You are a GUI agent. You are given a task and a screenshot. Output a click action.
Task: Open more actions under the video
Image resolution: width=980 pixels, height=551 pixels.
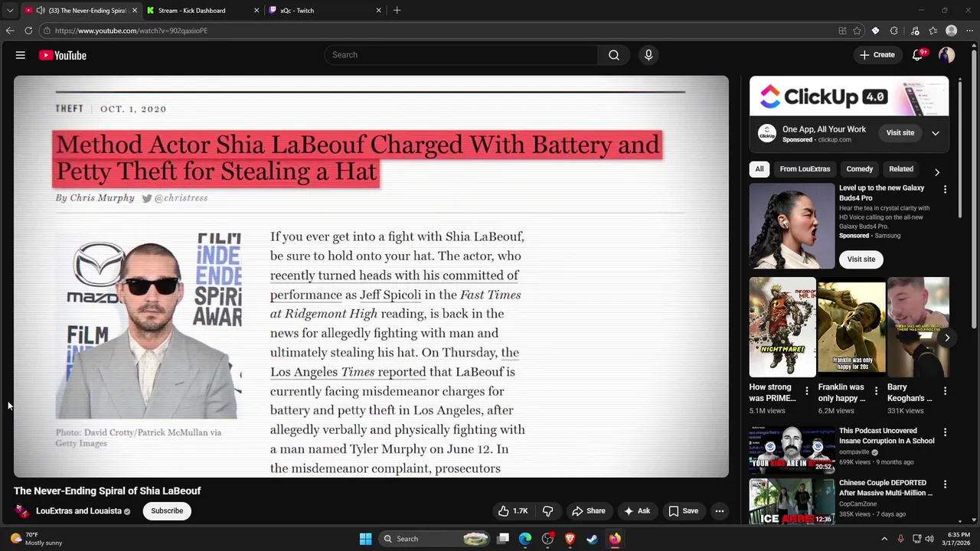tap(719, 511)
